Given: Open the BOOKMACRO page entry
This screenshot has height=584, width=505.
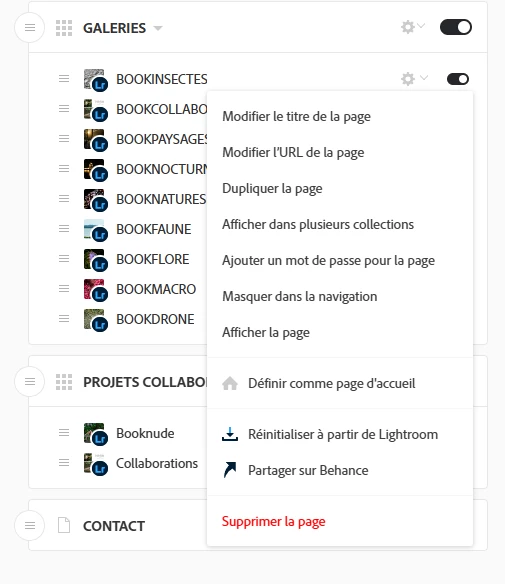Looking at the screenshot, I should pyautogui.click(x=156, y=289).
